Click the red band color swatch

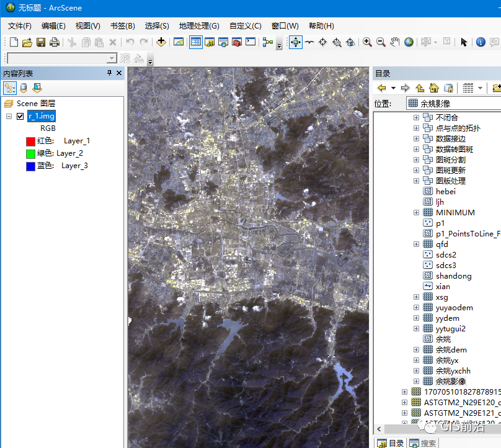coord(30,141)
